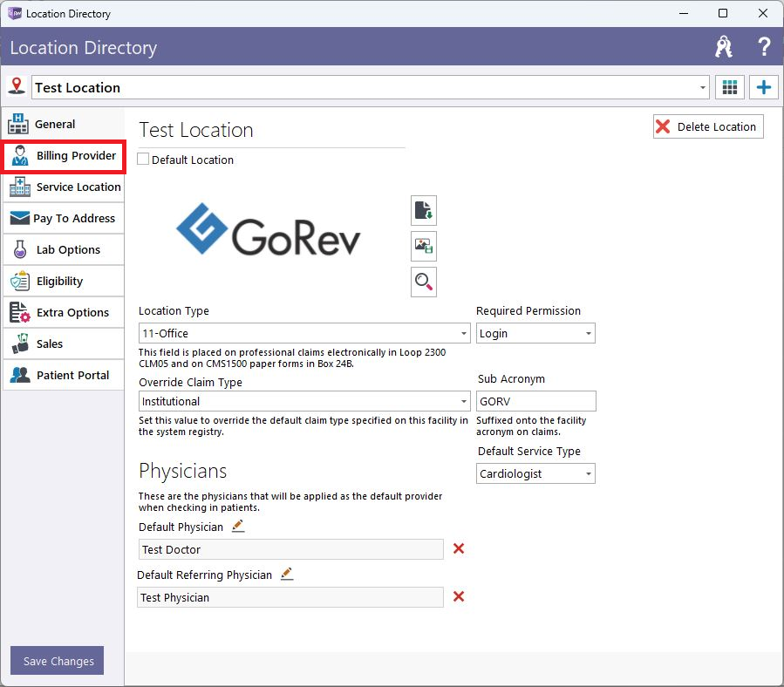Open the location grid view icon

click(x=730, y=87)
